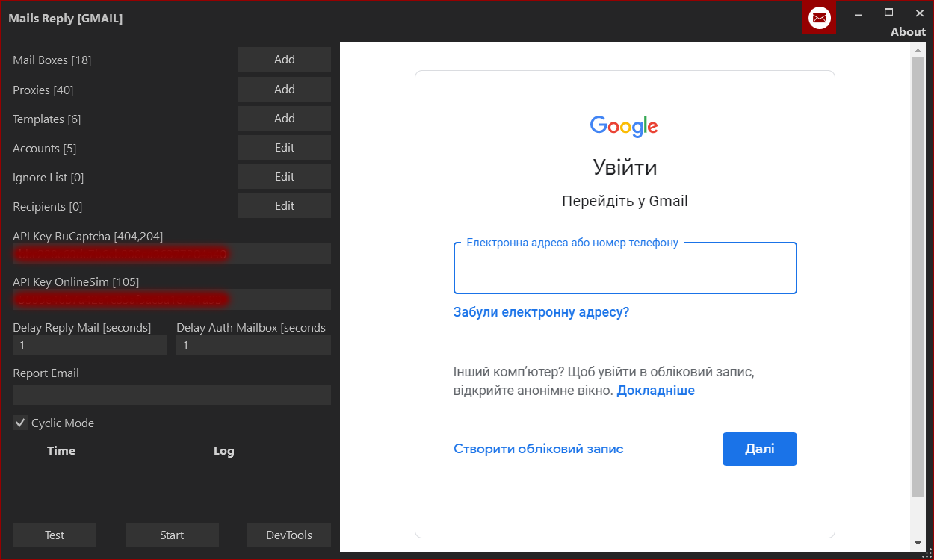Click the window resize grip icon
The width and height of the screenshot is (934, 560).
927,553
